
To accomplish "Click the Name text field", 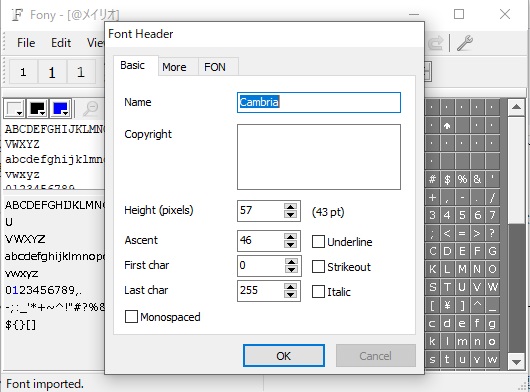I will click(319, 102).
